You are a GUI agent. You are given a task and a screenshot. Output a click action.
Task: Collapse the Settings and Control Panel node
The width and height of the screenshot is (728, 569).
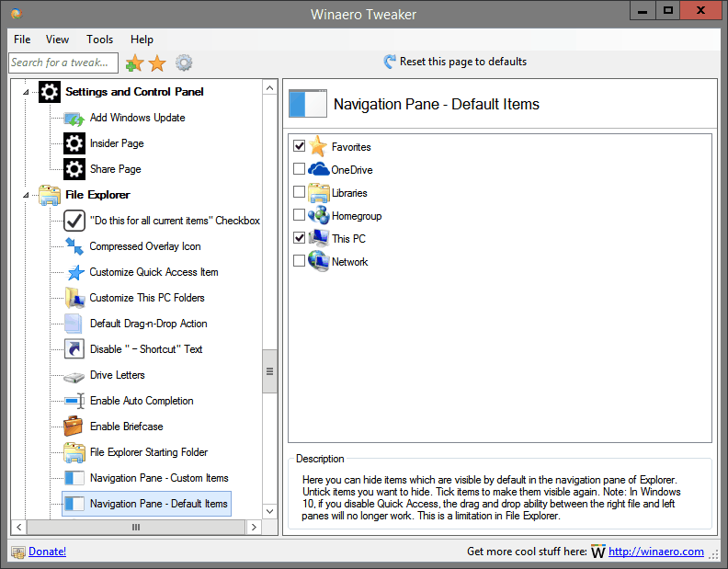26,92
